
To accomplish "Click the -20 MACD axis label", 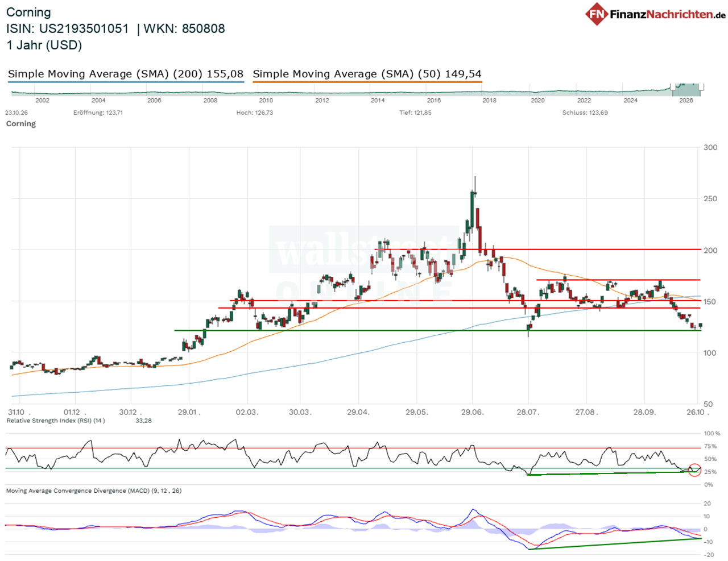I will [709, 555].
